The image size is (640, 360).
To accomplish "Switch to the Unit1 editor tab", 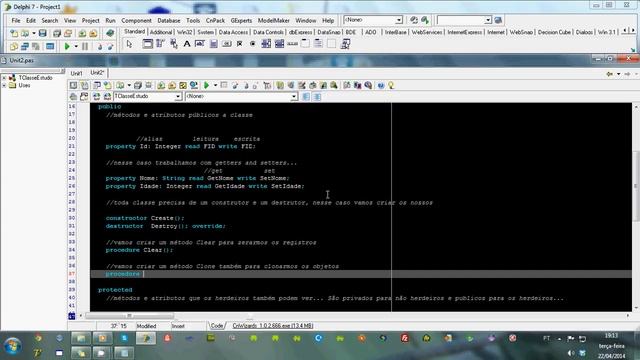I will coord(76,73).
